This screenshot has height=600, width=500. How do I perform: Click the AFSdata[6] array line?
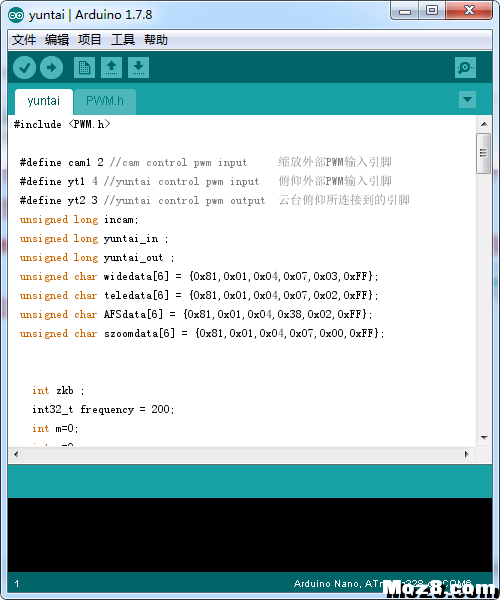point(196,315)
